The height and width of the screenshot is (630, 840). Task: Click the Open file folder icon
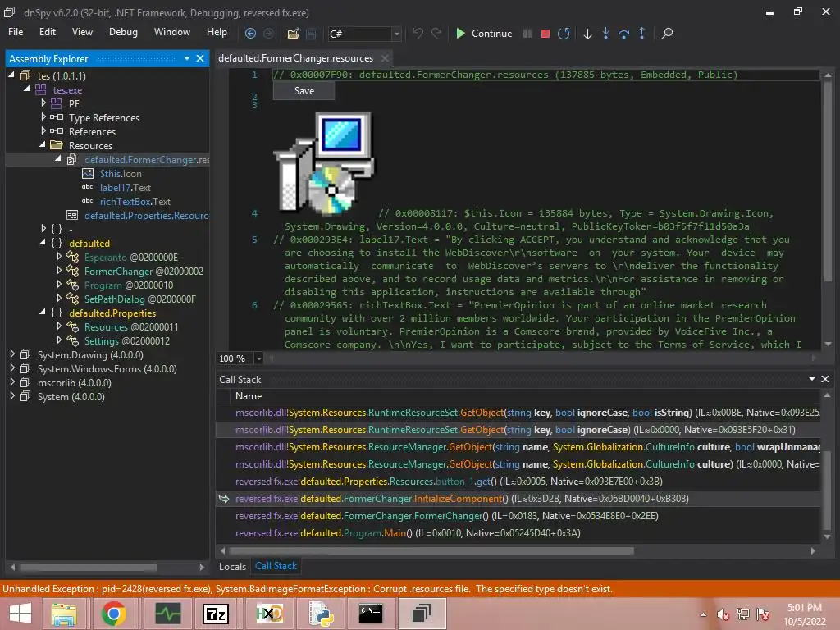point(293,33)
